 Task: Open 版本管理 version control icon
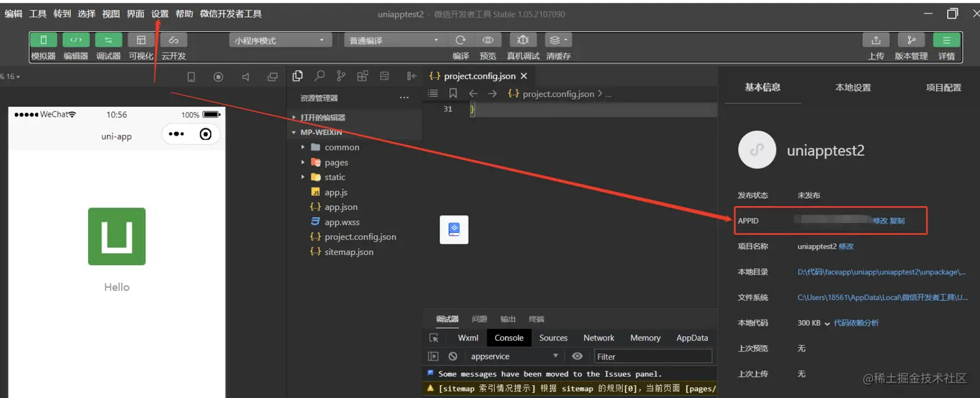[x=911, y=40]
